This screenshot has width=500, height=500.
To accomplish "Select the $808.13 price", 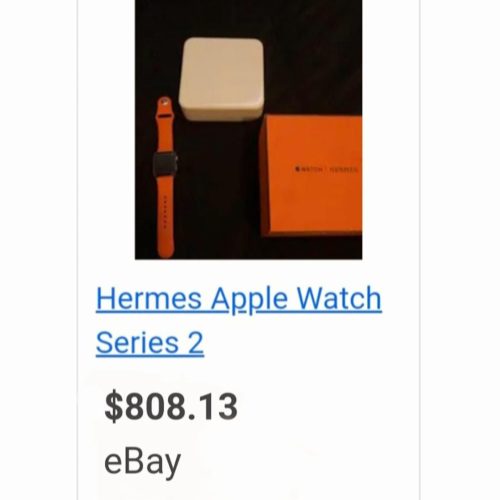I will [x=171, y=407].
